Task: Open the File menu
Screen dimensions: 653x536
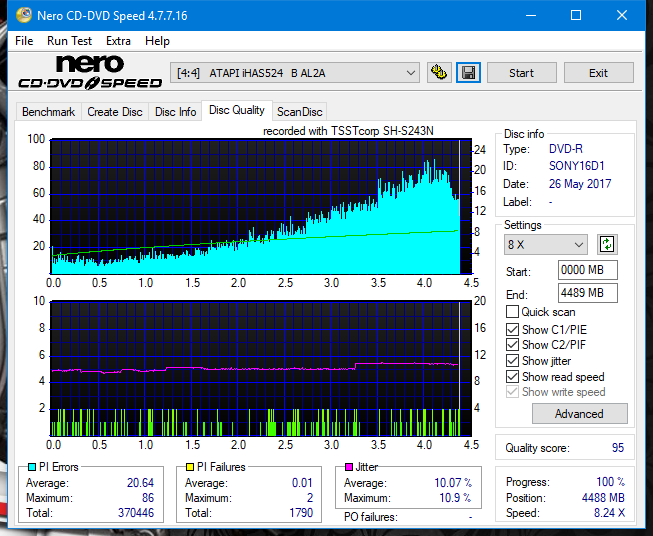Action: [24, 41]
